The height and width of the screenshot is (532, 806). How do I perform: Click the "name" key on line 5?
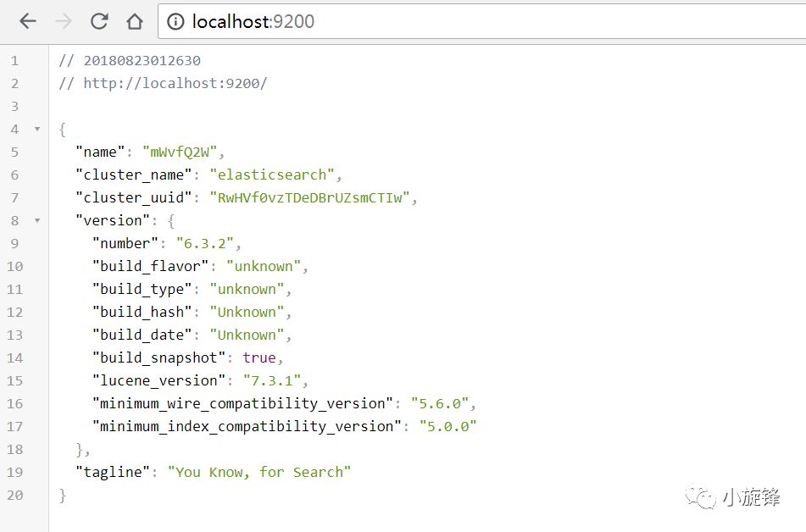[100, 152]
